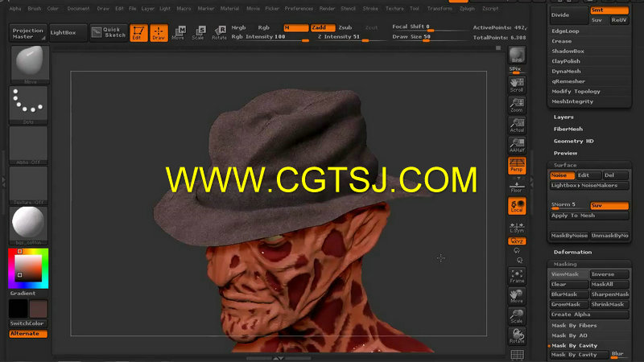
Task: Click Create Alpha button
Action: click(589, 315)
